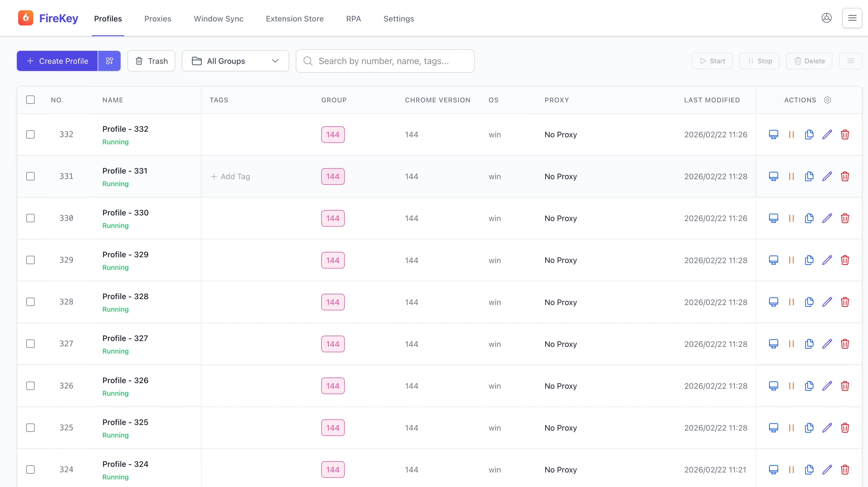Image resolution: width=868 pixels, height=487 pixels.
Task: Open the Extension Store page
Action: coord(295,19)
